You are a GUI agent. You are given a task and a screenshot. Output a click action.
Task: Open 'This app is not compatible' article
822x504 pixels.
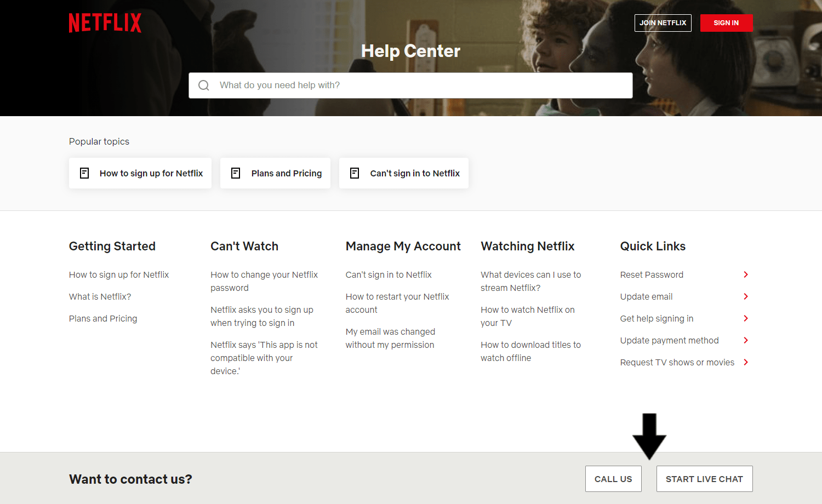[264, 358]
